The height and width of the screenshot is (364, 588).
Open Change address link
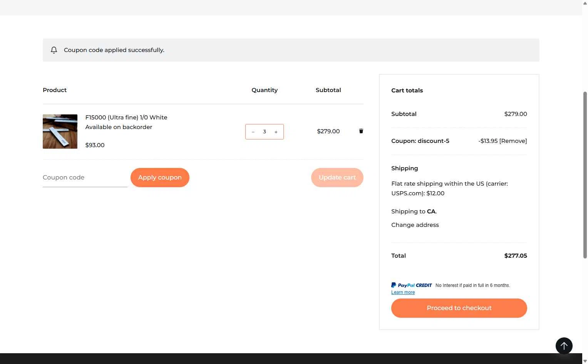[415, 225]
